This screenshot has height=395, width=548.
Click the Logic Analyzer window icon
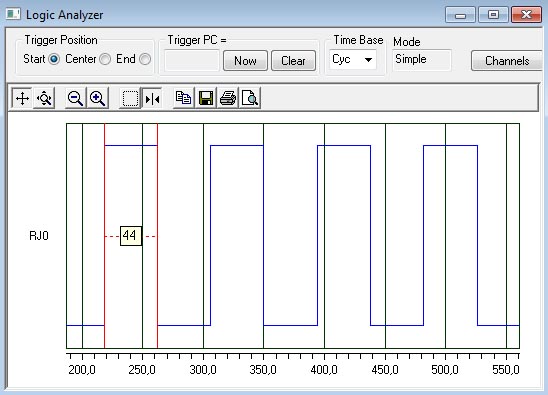coord(13,14)
